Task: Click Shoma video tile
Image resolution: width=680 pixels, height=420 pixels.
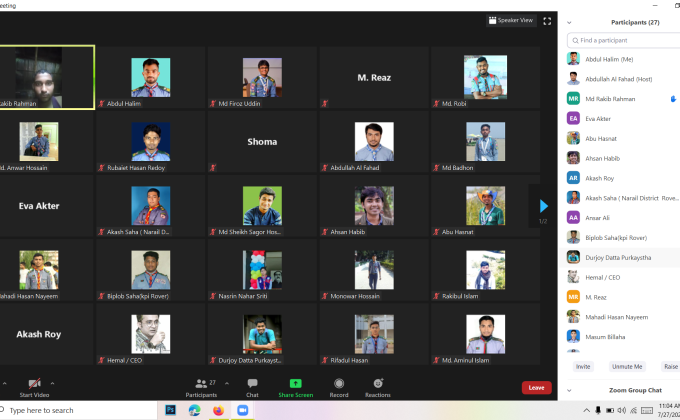Action: click(262, 141)
